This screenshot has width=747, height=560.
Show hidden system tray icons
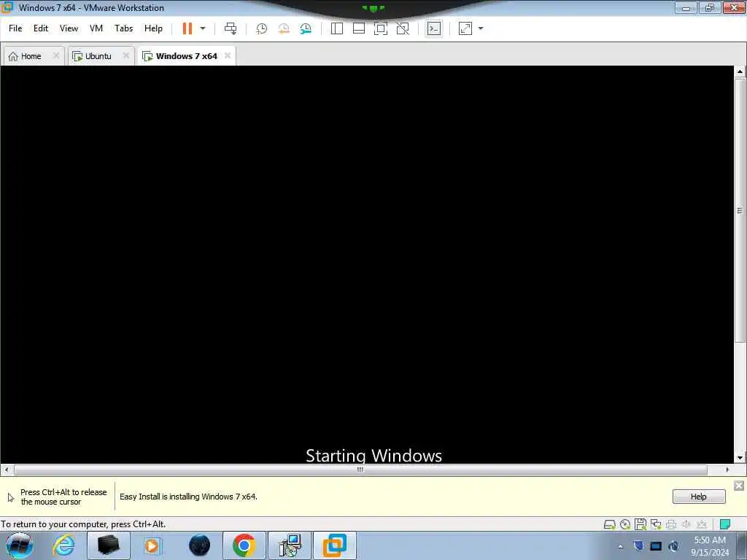(620, 547)
